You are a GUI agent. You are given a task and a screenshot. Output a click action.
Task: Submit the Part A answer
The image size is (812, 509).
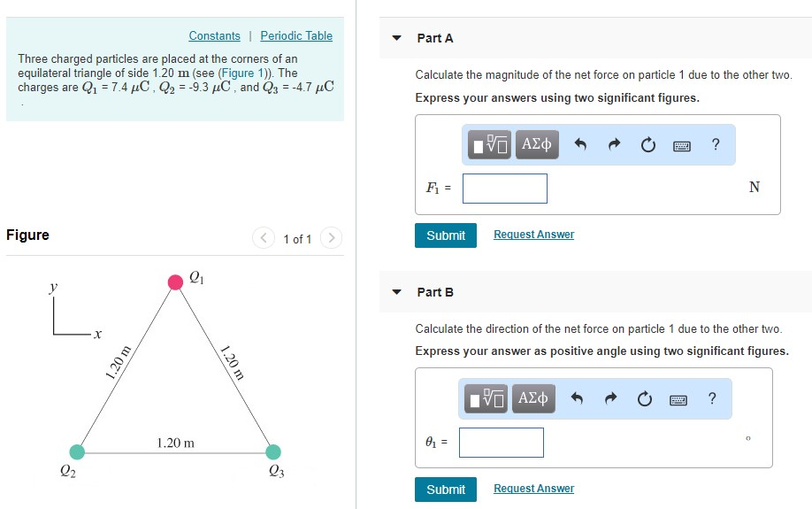pyautogui.click(x=445, y=235)
